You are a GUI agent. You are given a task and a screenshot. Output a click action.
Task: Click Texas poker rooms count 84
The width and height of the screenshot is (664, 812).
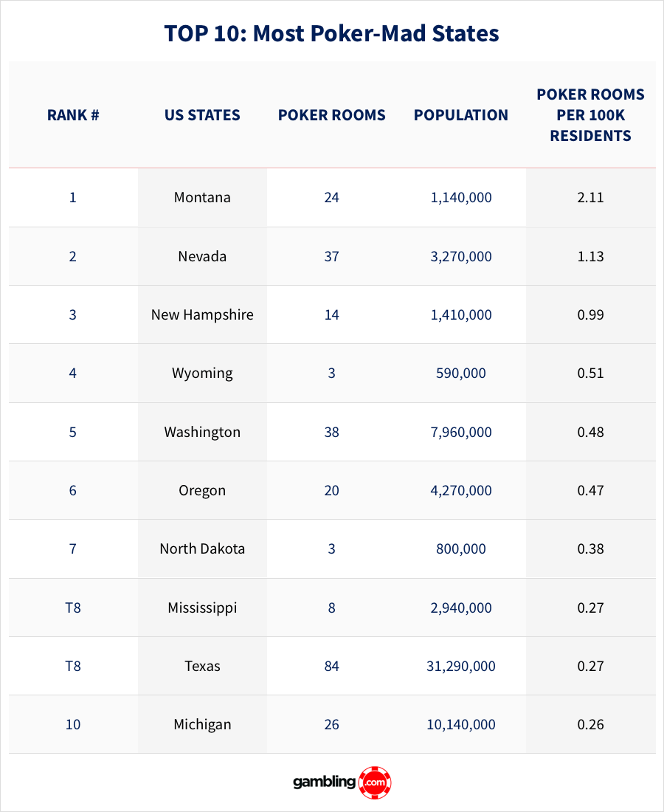pyautogui.click(x=331, y=666)
